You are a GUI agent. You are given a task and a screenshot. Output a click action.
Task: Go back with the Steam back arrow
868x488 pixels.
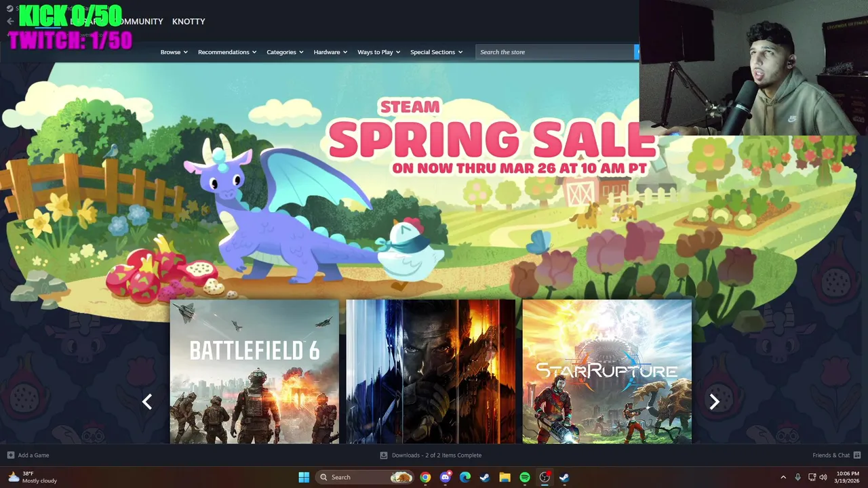10,22
